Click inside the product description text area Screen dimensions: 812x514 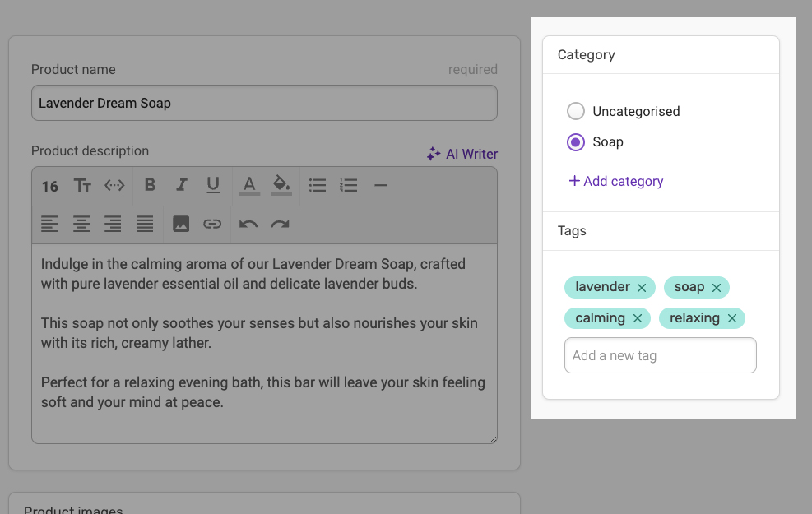coord(264,344)
